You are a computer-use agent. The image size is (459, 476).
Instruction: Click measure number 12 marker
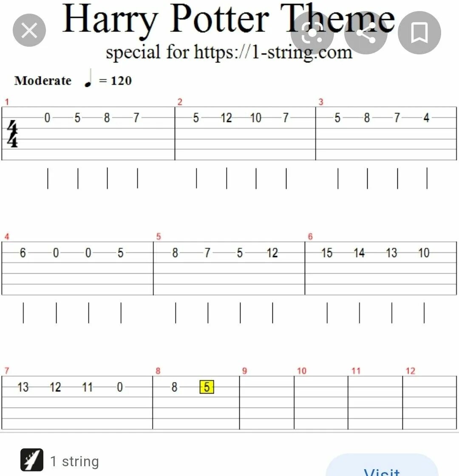click(411, 371)
